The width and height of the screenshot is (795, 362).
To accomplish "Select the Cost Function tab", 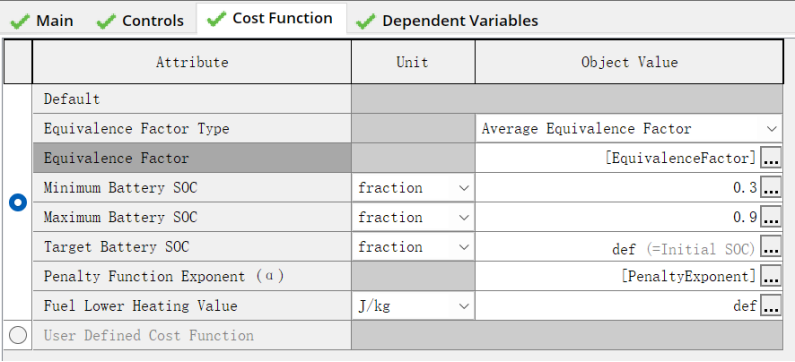I will (271, 19).
